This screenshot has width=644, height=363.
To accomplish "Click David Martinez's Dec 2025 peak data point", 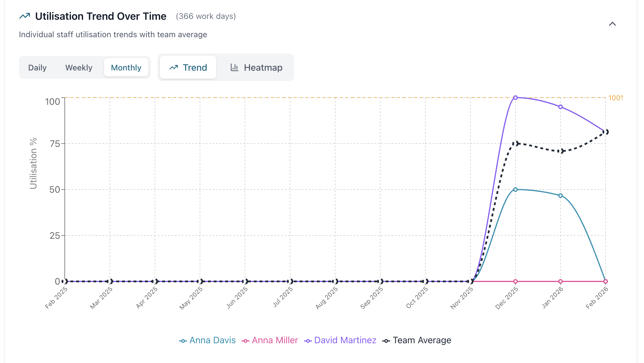I will (515, 98).
